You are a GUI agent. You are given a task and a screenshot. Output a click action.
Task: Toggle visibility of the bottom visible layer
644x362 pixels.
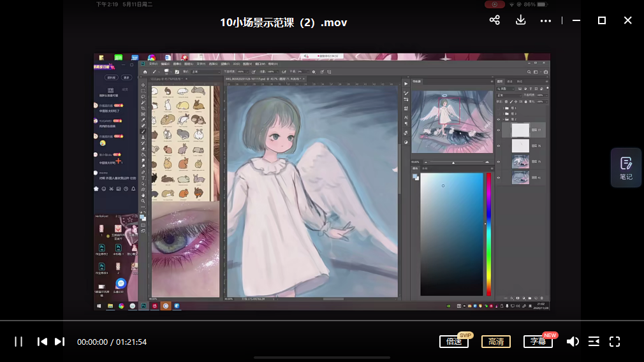coord(499,178)
